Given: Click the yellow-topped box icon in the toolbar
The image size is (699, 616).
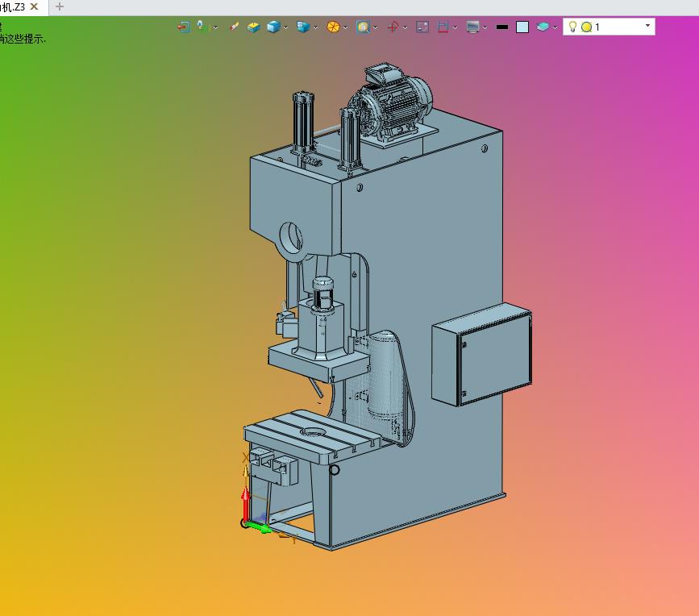Looking at the screenshot, I should coord(254,27).
